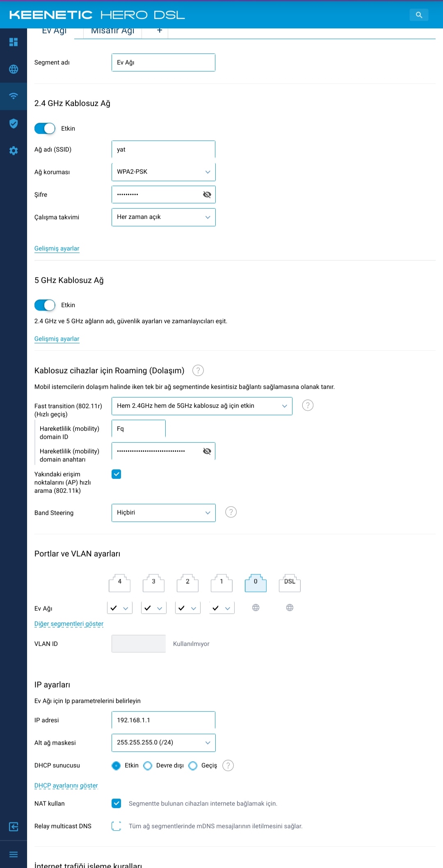Toggle the 802.11k fast AP scan checkbox

(116, 474)
